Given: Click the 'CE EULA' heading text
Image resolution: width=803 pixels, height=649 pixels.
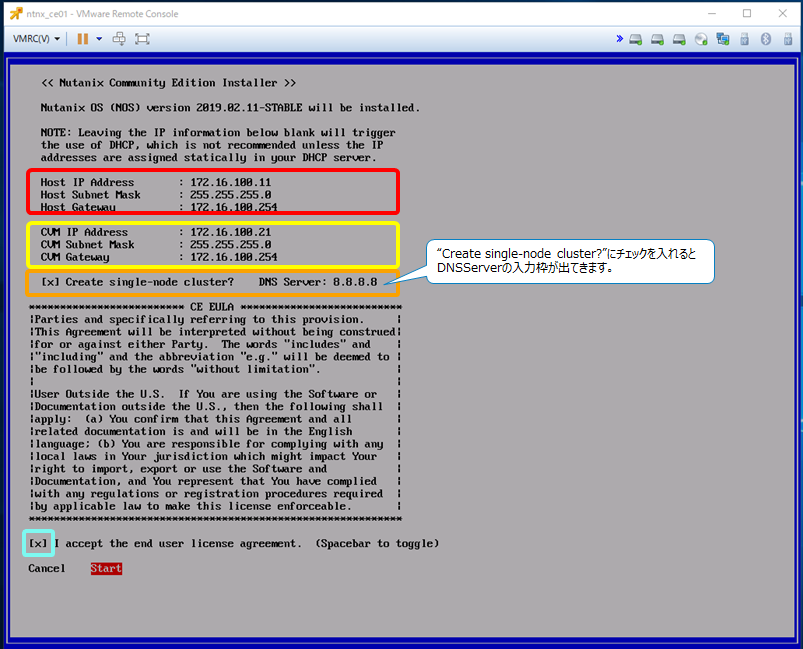Looking at the screenshot, I should click(x=212, y=307).
